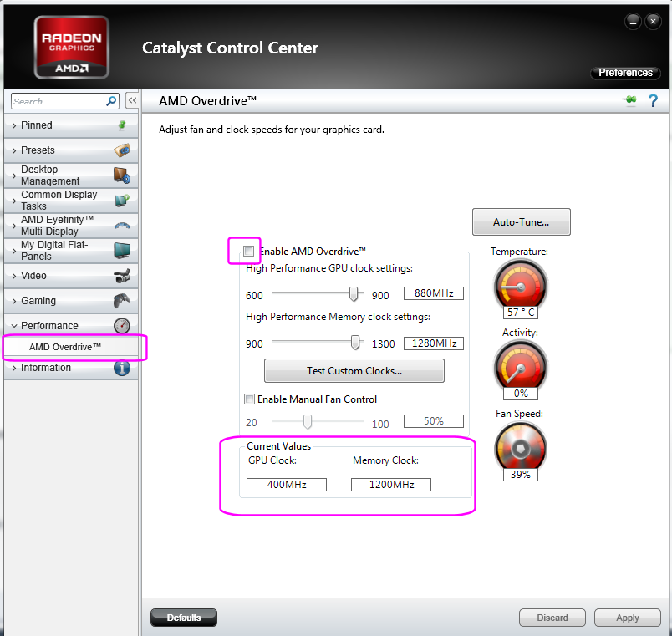This screenshot has height=636, width=672.
Task: Click the Video camera icon
Action: click(122, 276)
